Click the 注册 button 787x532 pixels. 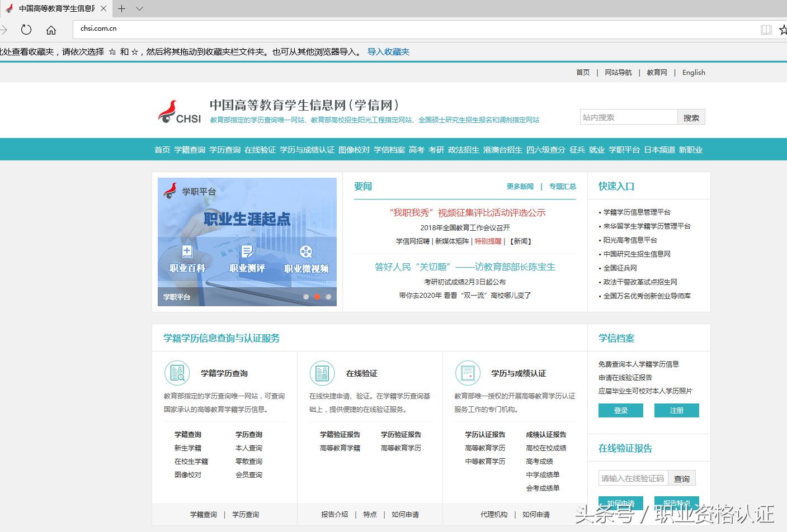[x=676, y=410]
